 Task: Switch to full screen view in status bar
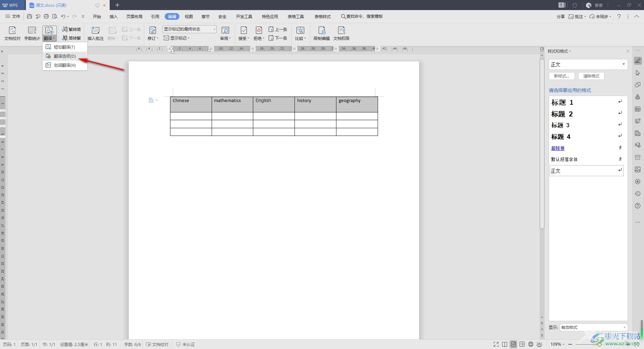496,344
